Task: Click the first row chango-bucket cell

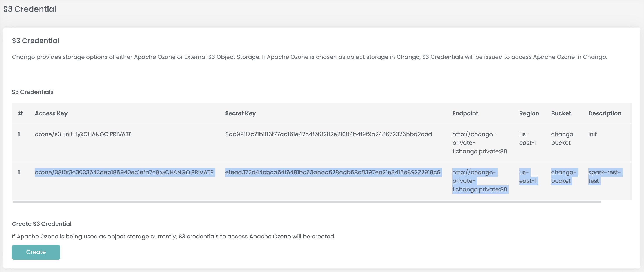Action: click(x=563, y=138)
